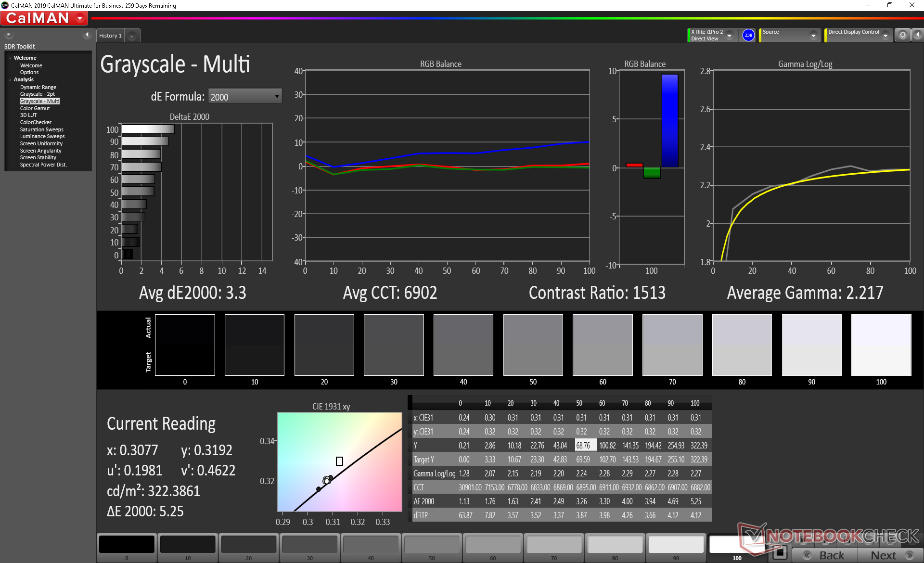Click the Back double-chevron icon
Image resolution: width=924 pixels, height=563 pixels.
[808, 555]
